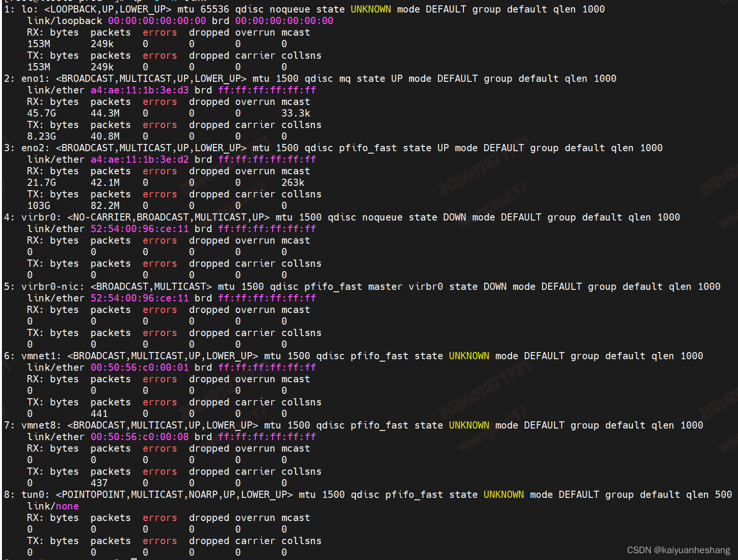Viewport: 738px width, 560px height.
Task: Click the yellow UNKNOWN state of lo
Action: point(371,9)
